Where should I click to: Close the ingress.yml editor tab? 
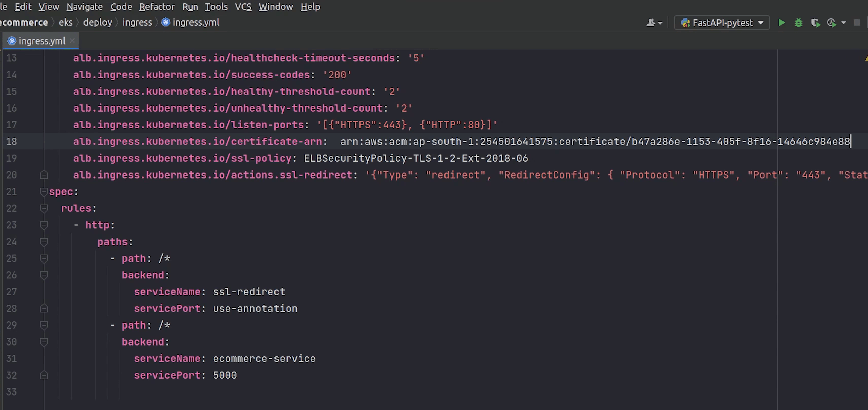(x=72, y=41)
